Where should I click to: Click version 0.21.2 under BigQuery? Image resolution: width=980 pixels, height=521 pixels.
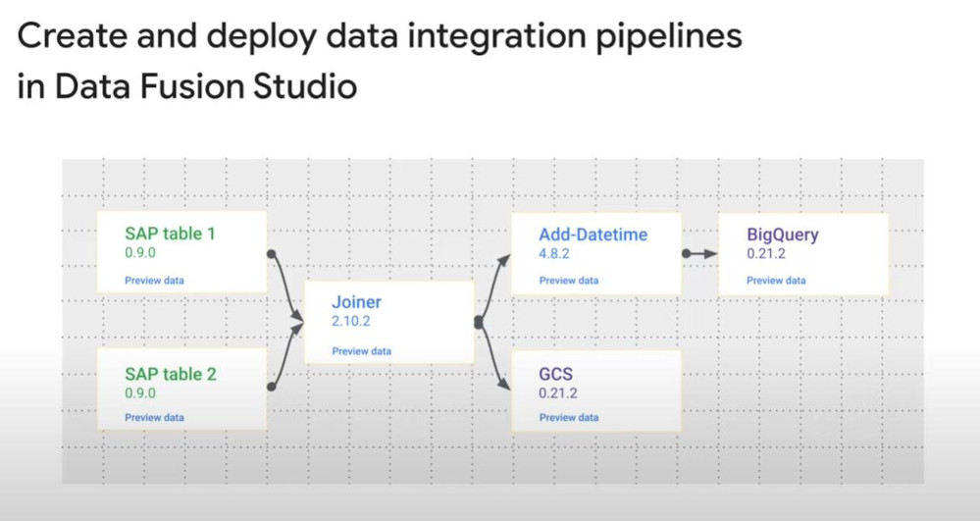click(x=765, y=253)
